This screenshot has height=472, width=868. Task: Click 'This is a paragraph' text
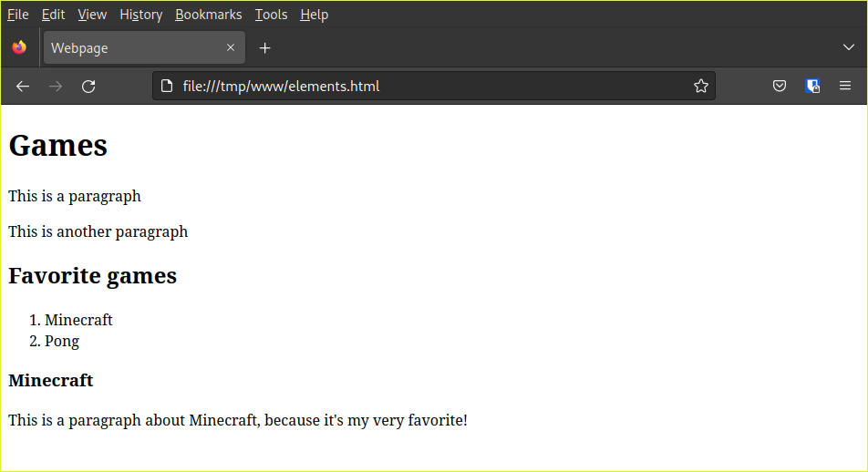[75, 197]
